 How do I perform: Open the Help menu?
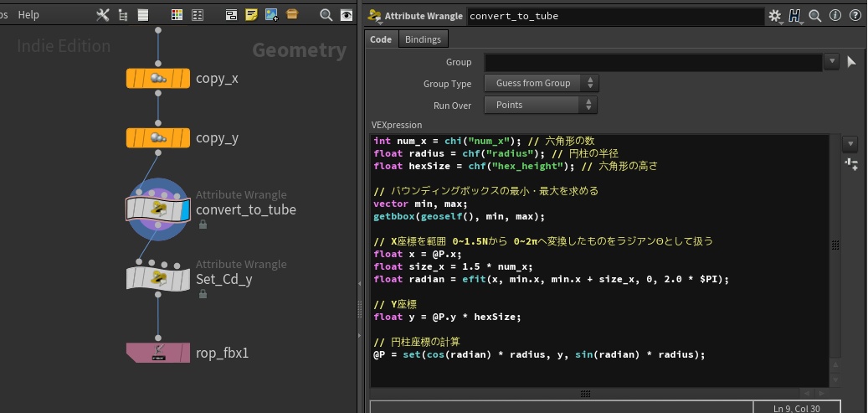tap(28, 15)
